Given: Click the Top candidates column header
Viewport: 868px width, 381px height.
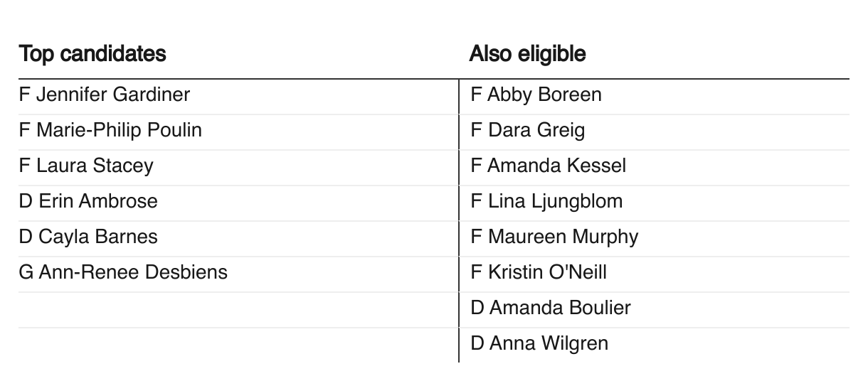Looking at the screenshot, I should [92, 53].
